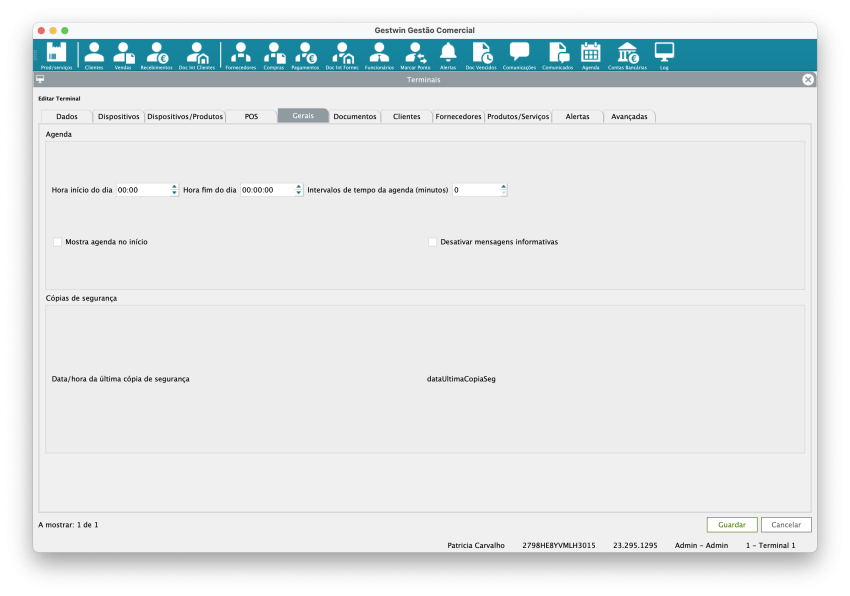Click the Hora início do dia field
850x596 pixels.
click(x=142, y=190)
